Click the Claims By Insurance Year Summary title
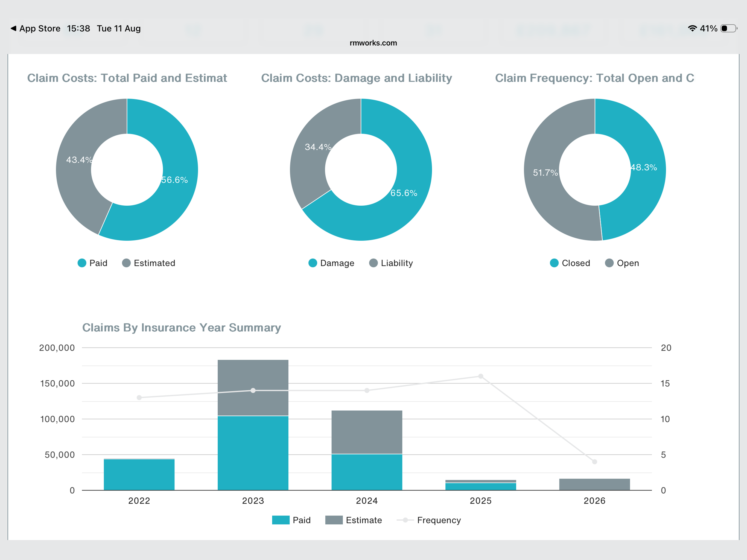Screen dimensions: 747x560 (x=182, y=328)
